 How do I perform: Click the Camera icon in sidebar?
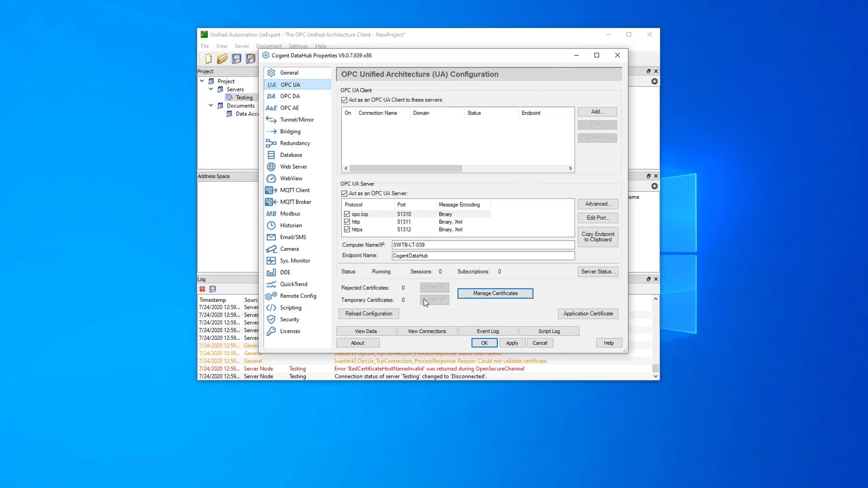[271, 249]
